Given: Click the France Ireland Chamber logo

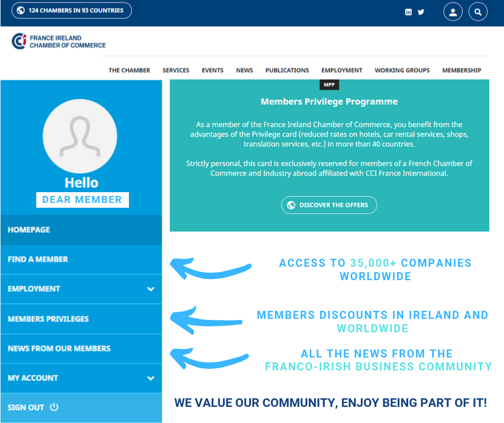Looking at the screenshot, I should click(59, 41).
